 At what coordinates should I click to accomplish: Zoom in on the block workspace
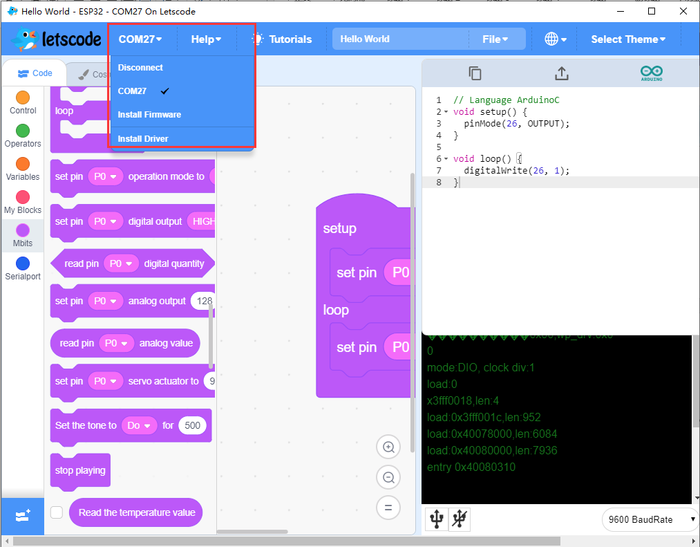coord(388,447)
